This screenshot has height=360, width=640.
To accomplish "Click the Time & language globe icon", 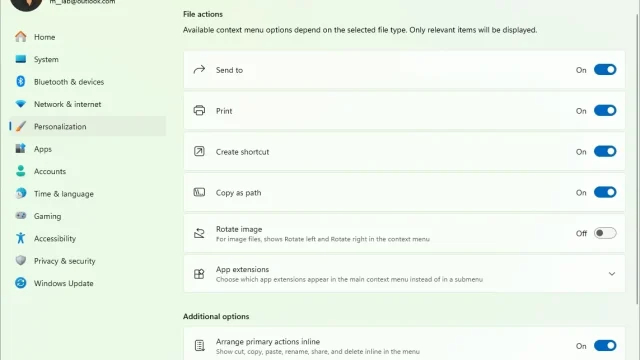I will click(x=20, y=193).
